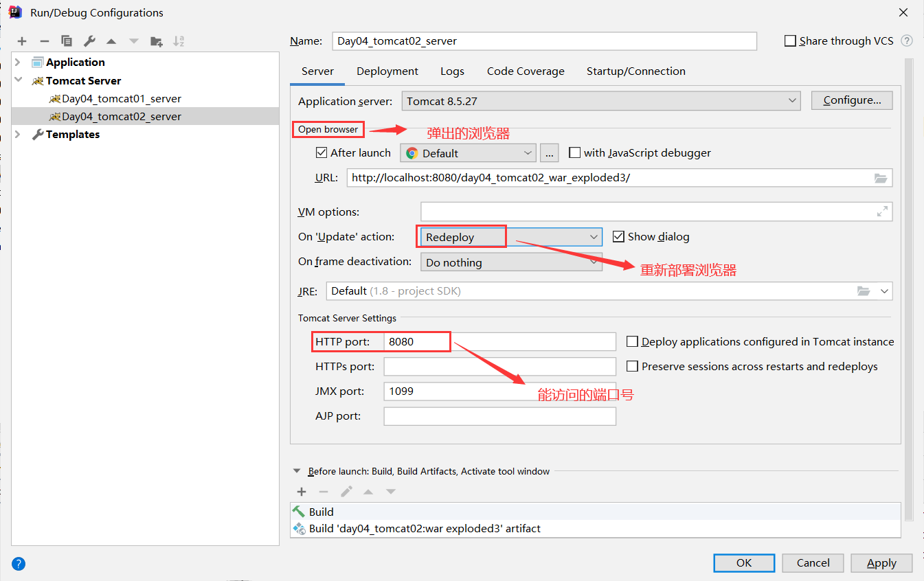Copy the selected configuration

[x=67, y=41]
